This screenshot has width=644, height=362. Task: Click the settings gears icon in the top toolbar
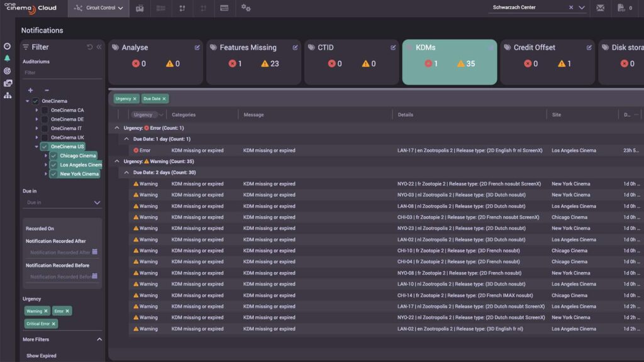coord(246,8)
